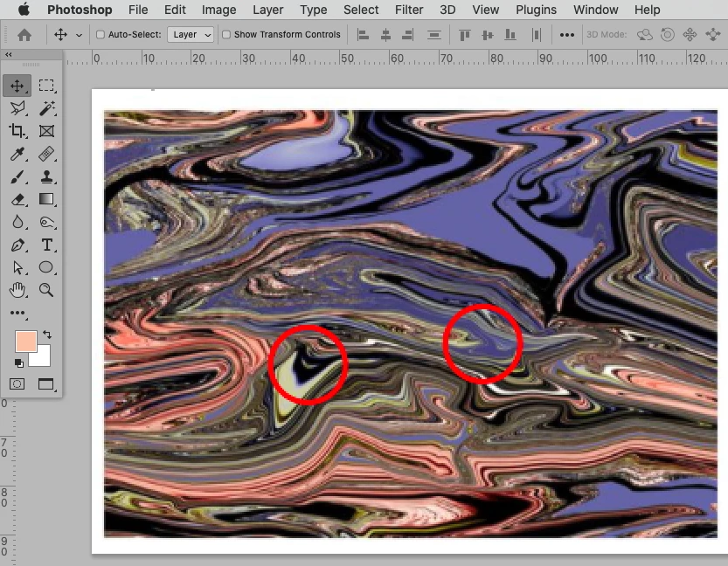The image size is (728, 566).
Task: Open the Layer menu
Action: [268, 10]
